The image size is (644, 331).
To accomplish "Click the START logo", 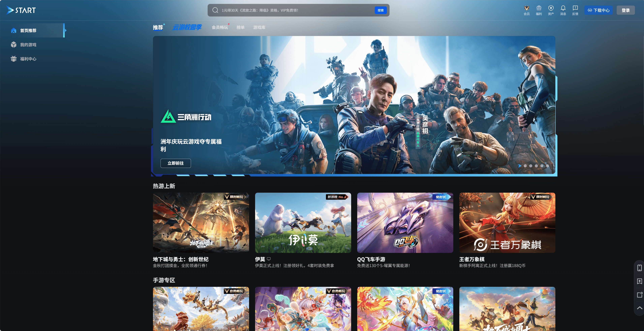I will tap(21, 10).
